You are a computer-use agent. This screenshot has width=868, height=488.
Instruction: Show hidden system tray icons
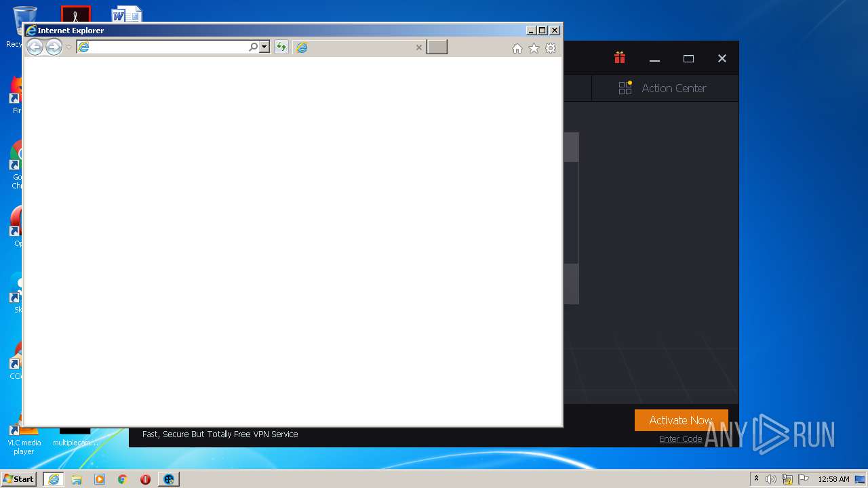pyautogui.click(x=756, y=479)
